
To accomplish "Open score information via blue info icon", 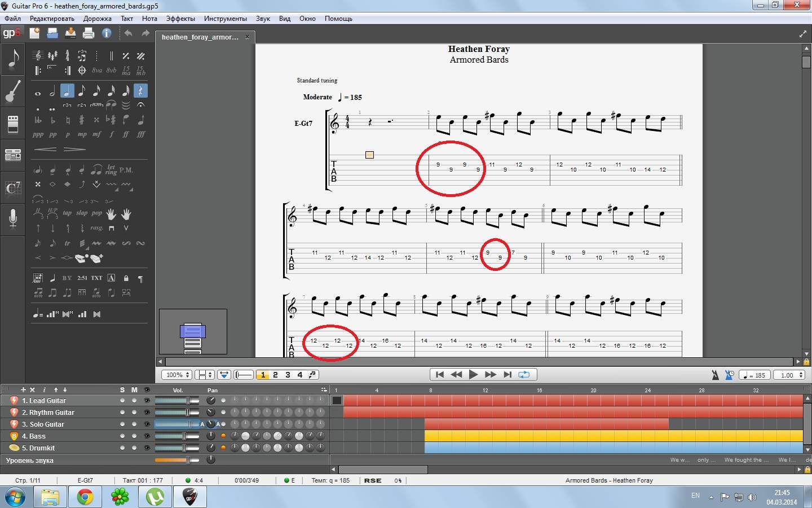I will point(107,33).
